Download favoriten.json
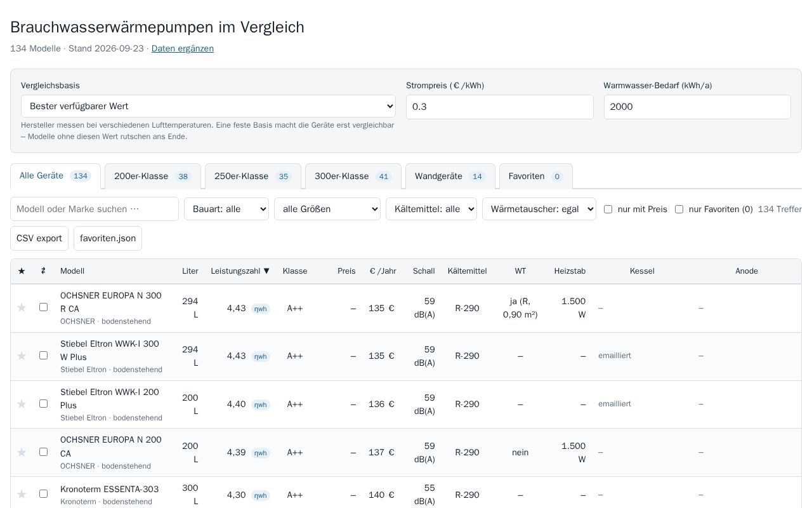The image size is (812, 508). click(108, 238)
